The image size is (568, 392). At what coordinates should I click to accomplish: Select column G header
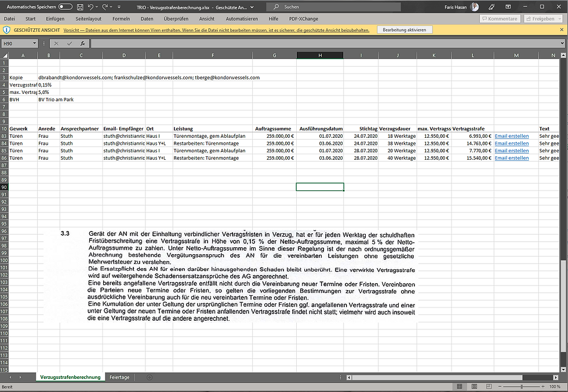click(x=274, y=56)
